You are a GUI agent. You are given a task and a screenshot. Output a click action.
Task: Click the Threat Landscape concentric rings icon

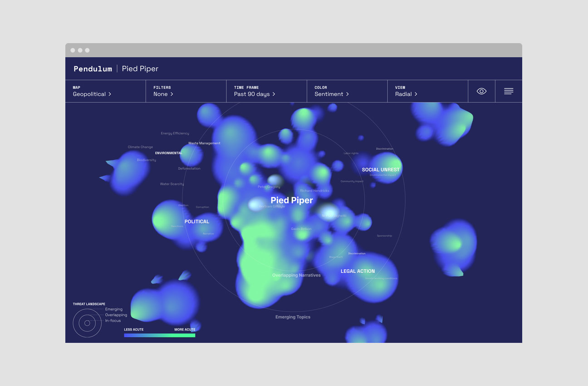(x=87, y=323)
